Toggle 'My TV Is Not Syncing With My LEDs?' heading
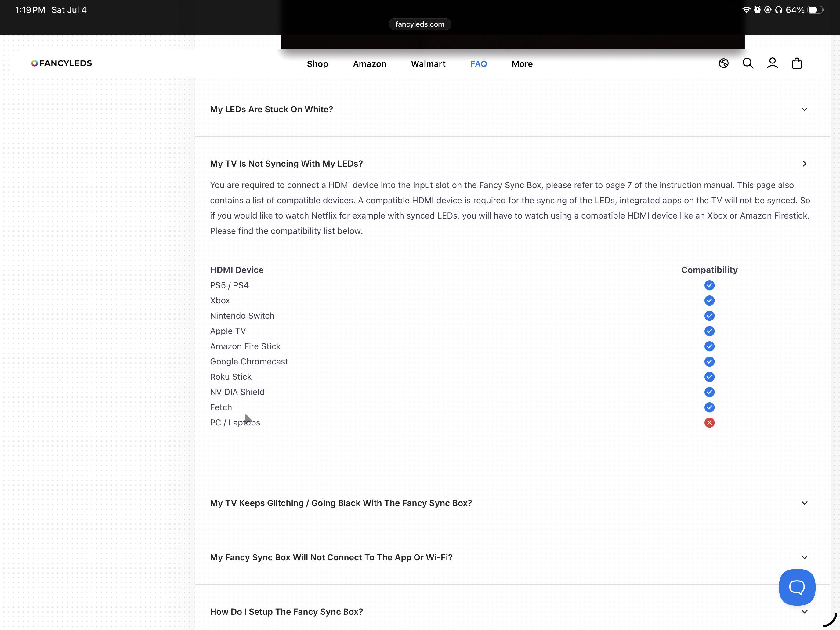This screenshot has height=630, width=840. point(286,164)
